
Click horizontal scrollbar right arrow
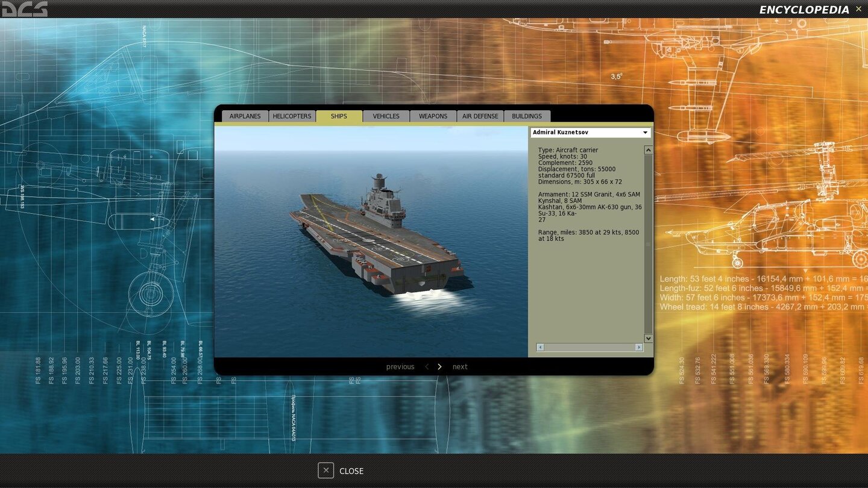click(x=639, y=347)
